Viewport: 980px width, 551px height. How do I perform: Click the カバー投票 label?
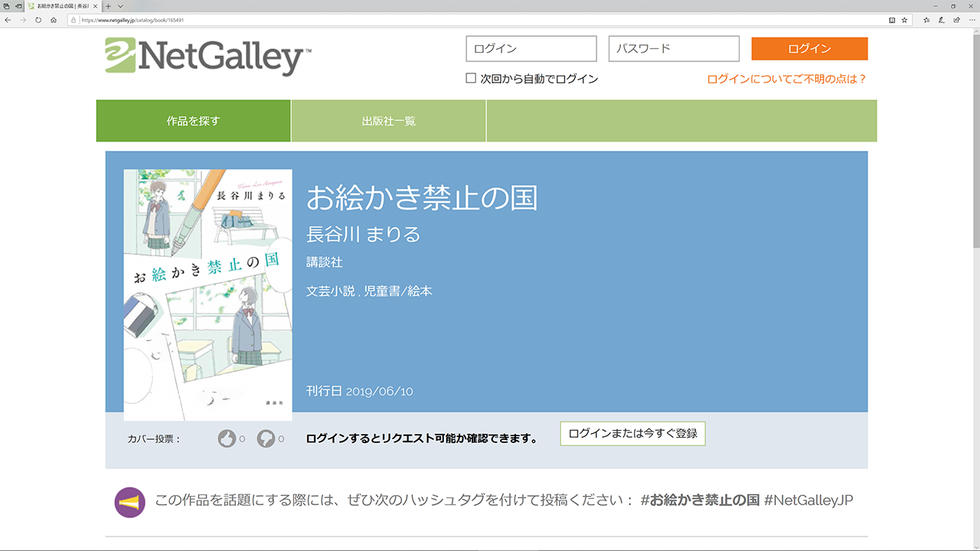[x=154, y=439]
